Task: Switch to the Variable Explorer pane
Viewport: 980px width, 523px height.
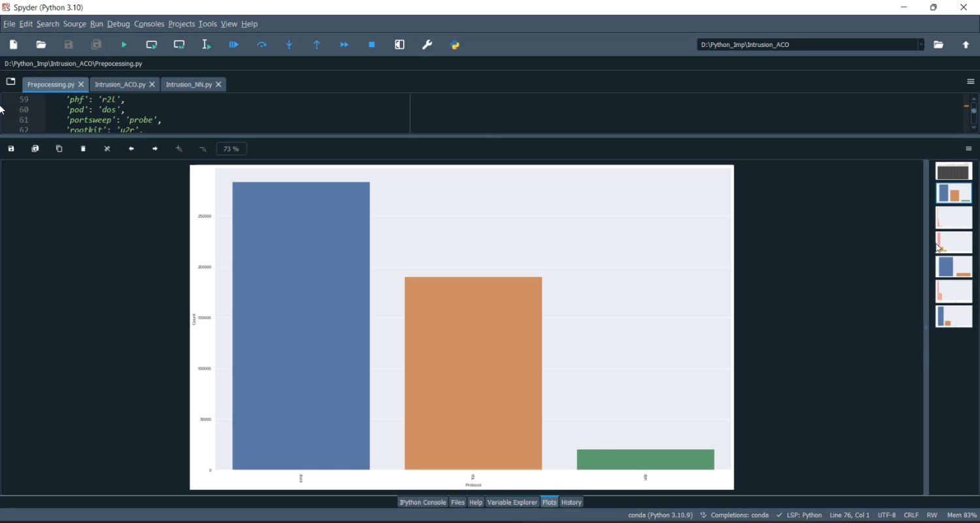Action: (512, 502)
